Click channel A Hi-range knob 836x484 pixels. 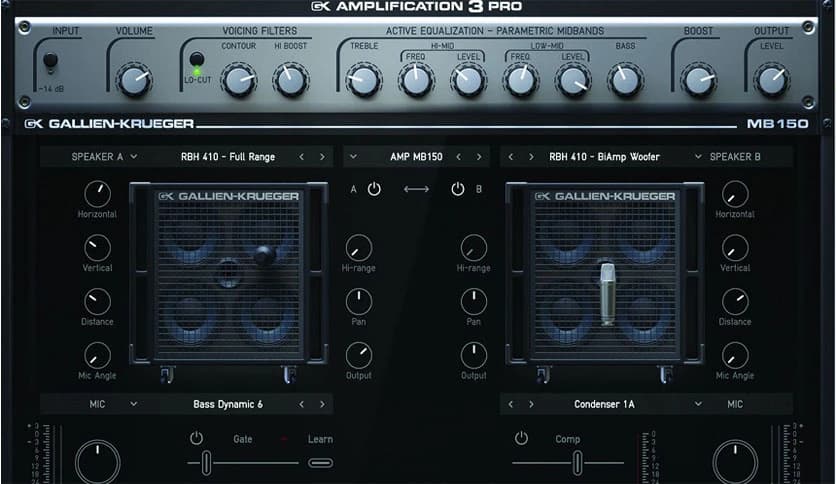(x=359, y=248)
